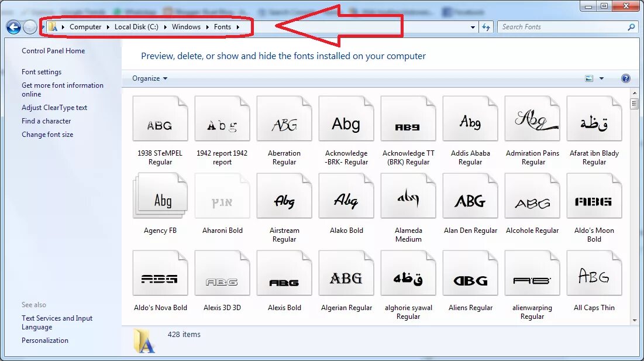
Task: Click Get more font information online
Action: pyautogui.click(x=63, y=90)
